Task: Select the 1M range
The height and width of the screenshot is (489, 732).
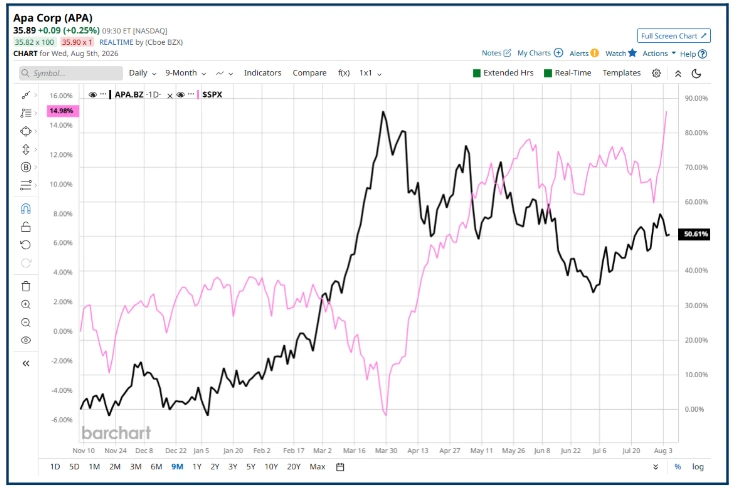Action: pyautogui.click(x=94, y=467)
